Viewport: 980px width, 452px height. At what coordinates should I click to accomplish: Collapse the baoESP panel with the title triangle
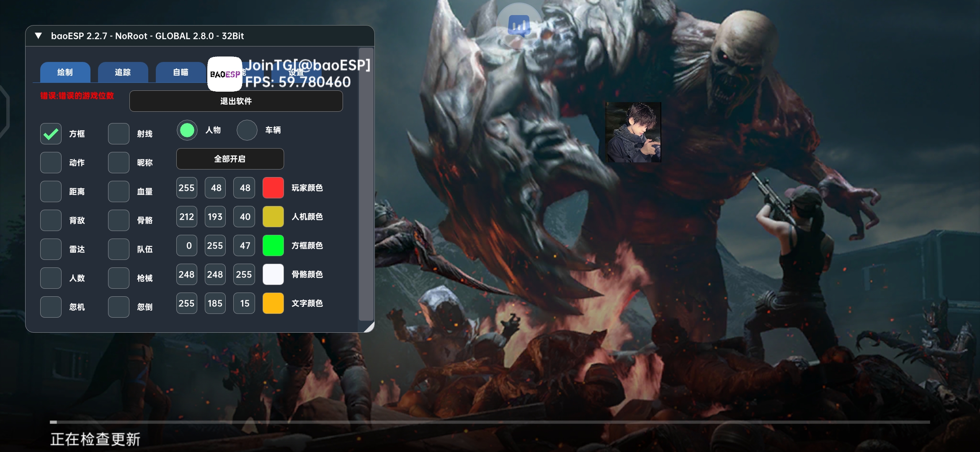38,36
